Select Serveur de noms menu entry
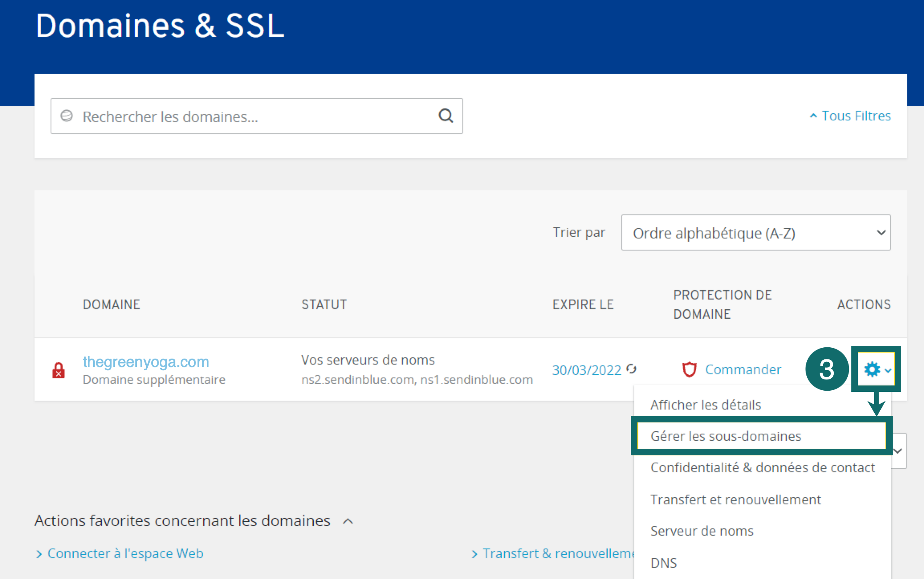This screenshot has width=924, height=579. coord(702,531)
